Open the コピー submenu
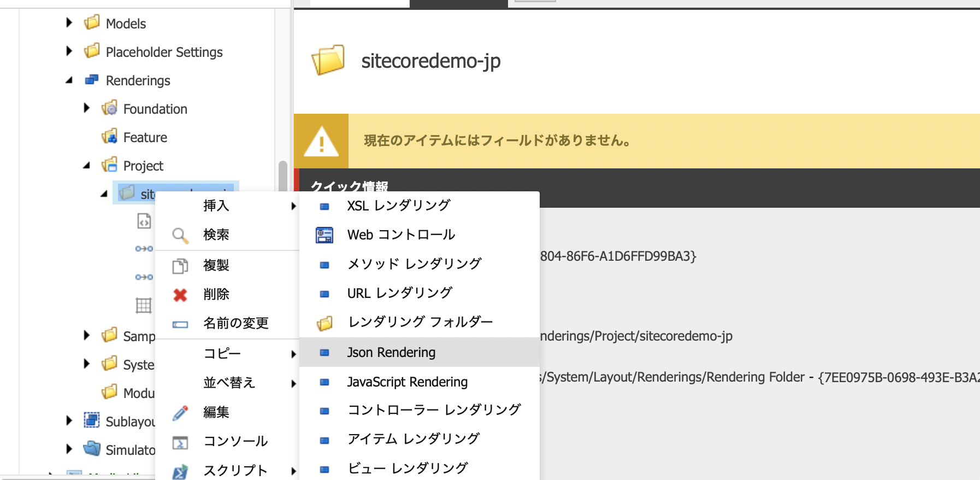The width and height of the screenshot is (980, 480). pos(227,354)
